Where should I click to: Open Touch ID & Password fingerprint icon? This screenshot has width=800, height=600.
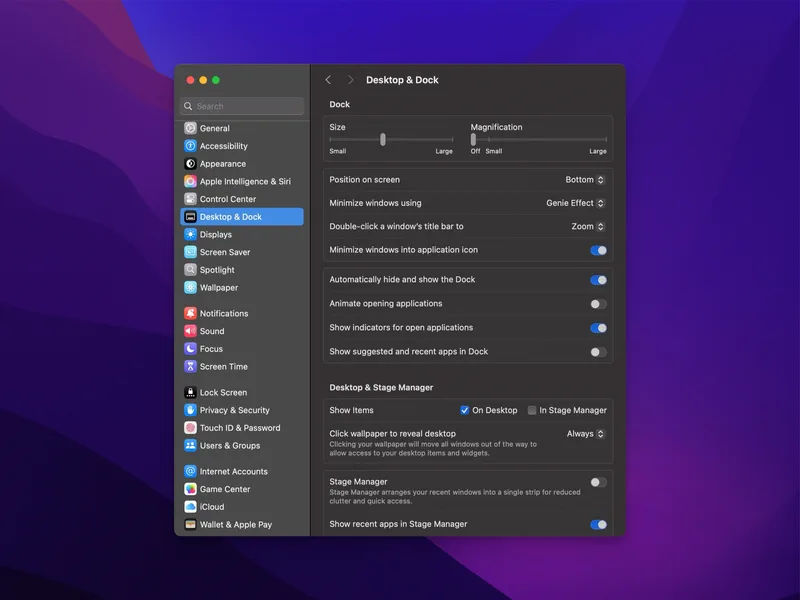[x=190, y=428]
